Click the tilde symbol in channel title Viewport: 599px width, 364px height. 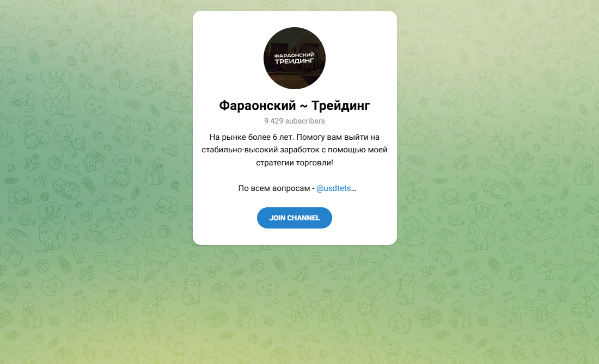coord(304,106)
